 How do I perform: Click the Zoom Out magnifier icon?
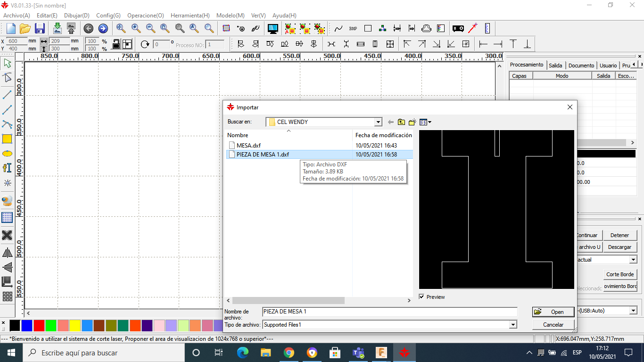[150, 28]
